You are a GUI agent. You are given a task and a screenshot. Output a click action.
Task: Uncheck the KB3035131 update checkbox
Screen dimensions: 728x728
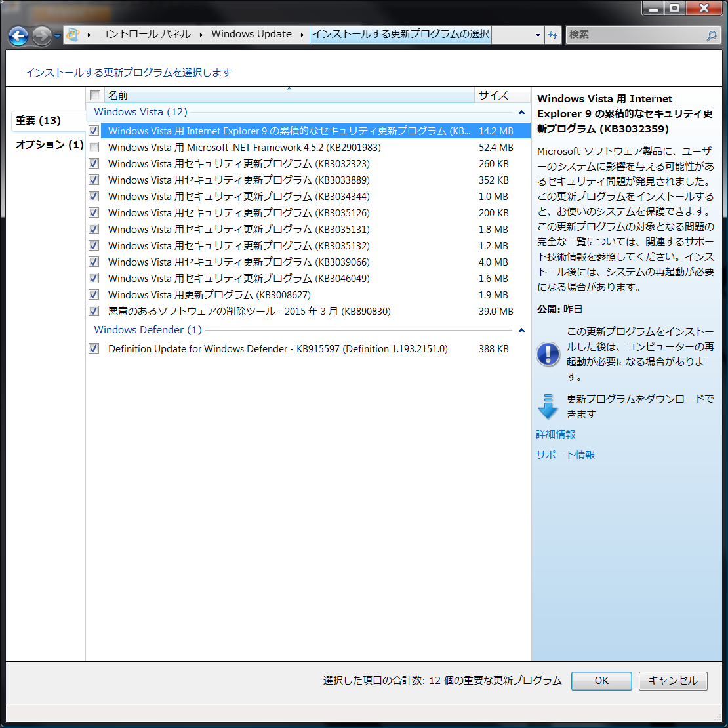click(x=94, y=229)
